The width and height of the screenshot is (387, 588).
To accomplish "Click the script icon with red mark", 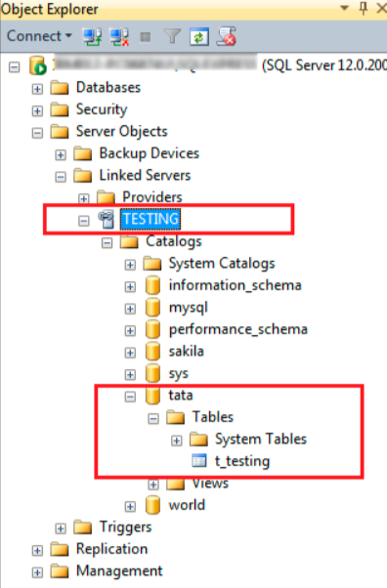I will (227, 37).
